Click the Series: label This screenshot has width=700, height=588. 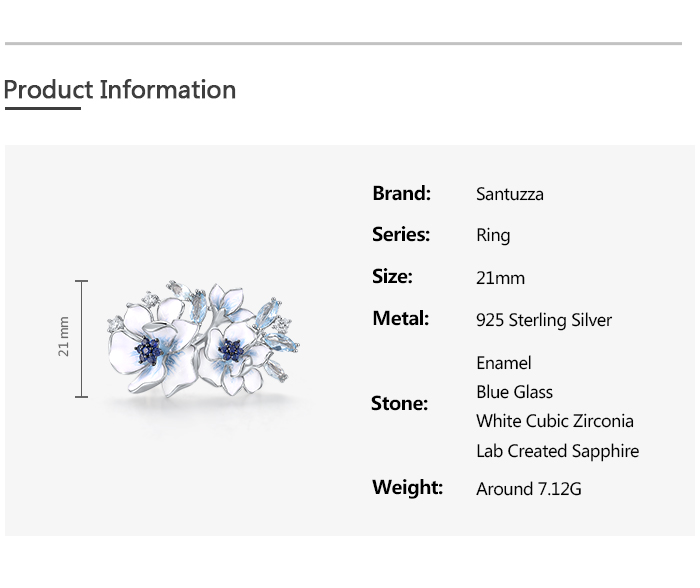coord(401,235)
